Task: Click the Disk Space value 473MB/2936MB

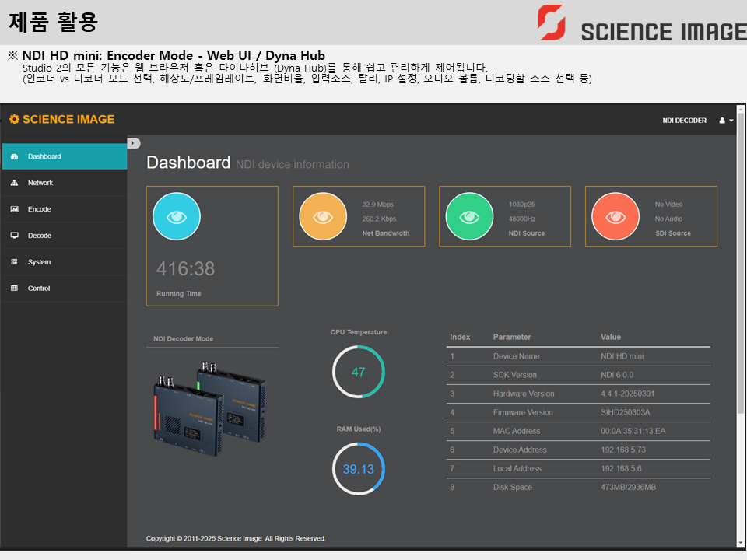Action: click(x=629, y=487)
